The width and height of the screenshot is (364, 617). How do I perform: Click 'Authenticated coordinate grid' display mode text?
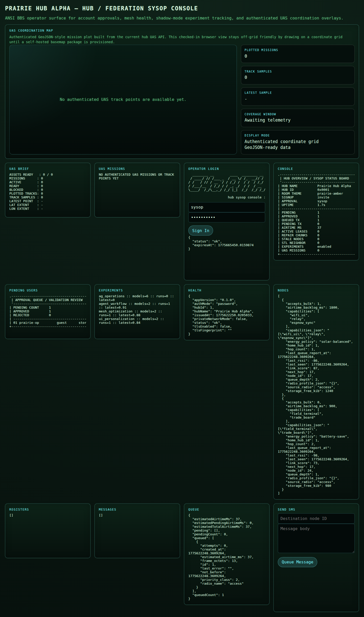click(281, 142)
